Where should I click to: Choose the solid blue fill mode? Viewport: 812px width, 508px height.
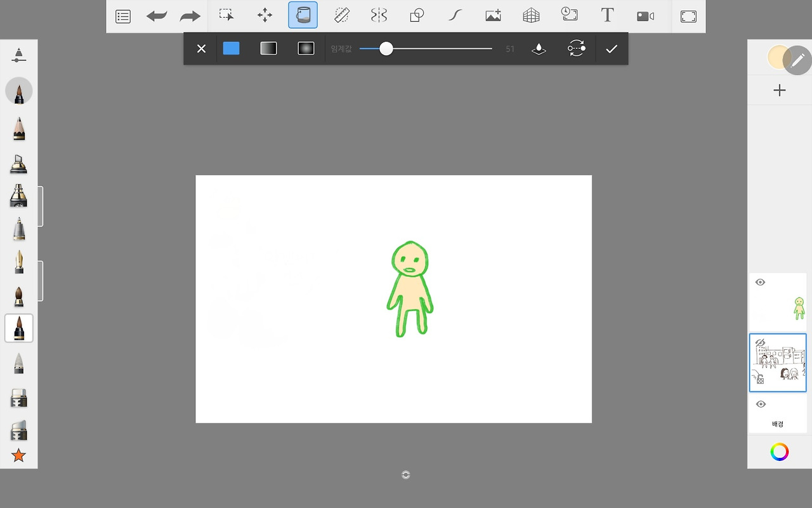pos(232,48)
